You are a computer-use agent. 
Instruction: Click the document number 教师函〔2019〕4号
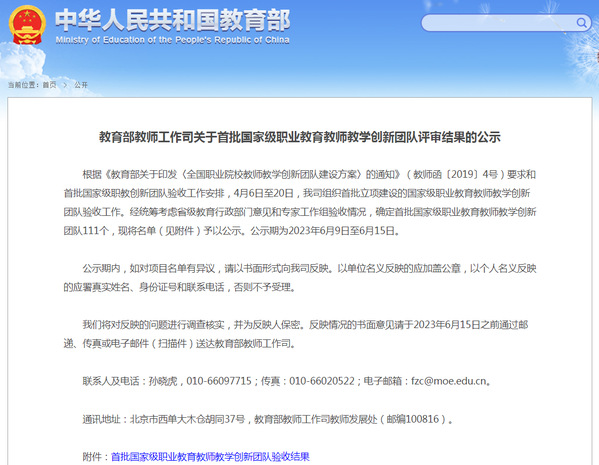[x=455, y=175]
